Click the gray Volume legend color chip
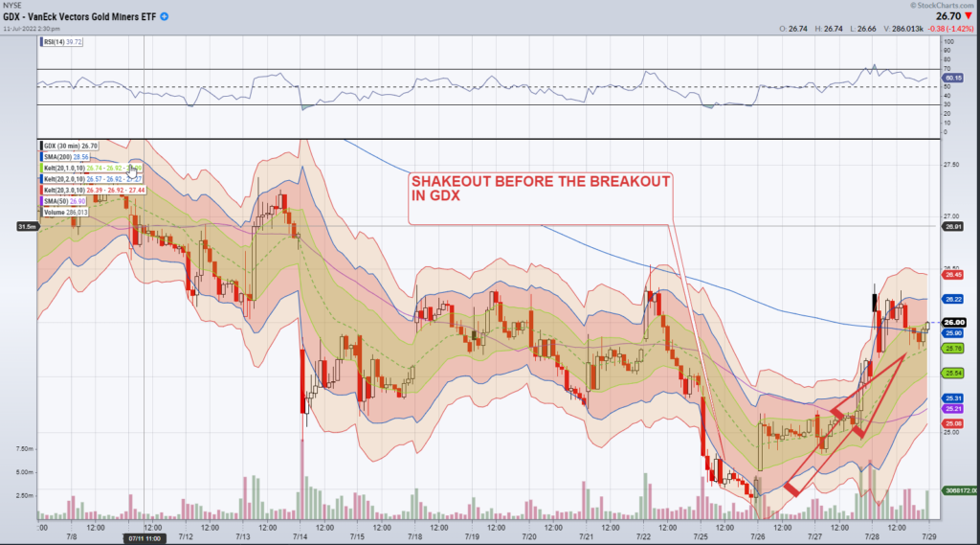 42,212
